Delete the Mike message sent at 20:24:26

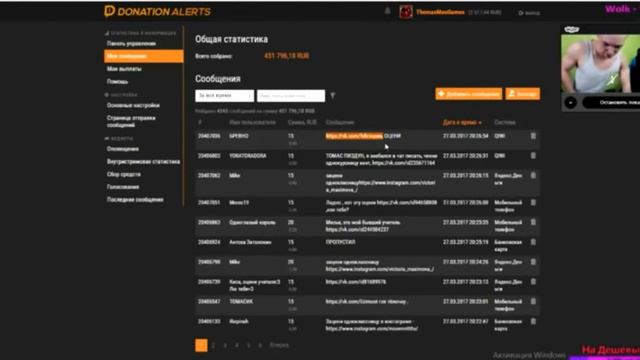[533, 262]
